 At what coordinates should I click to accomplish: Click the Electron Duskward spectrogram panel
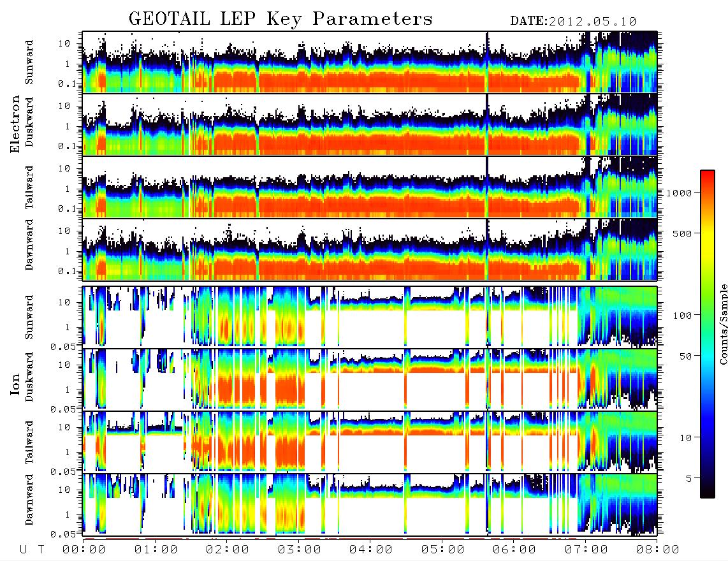tap(370, 124)
